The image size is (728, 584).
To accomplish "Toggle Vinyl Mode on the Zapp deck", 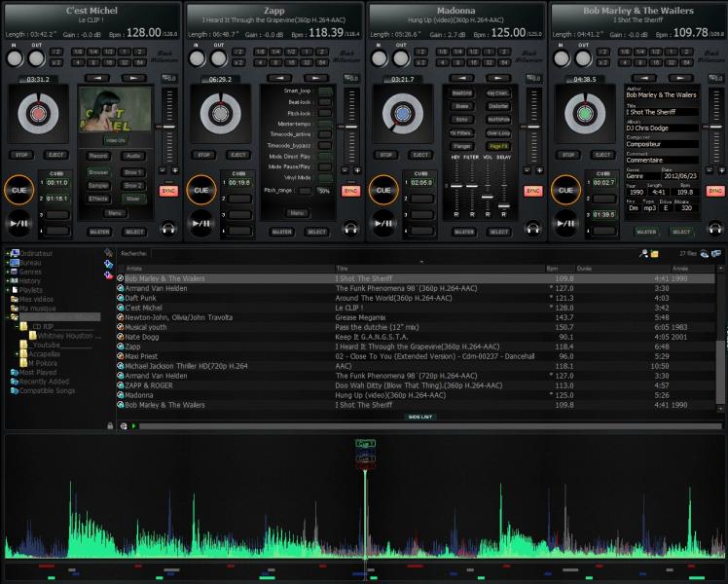I will pyautogui.click(x=325, y=177).
